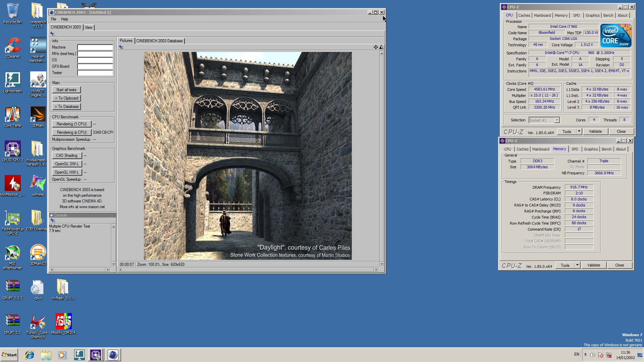Open the TechPowerUp GPU-Z shortcut
This screenshot has width=644, height=362.
point(12,223)
